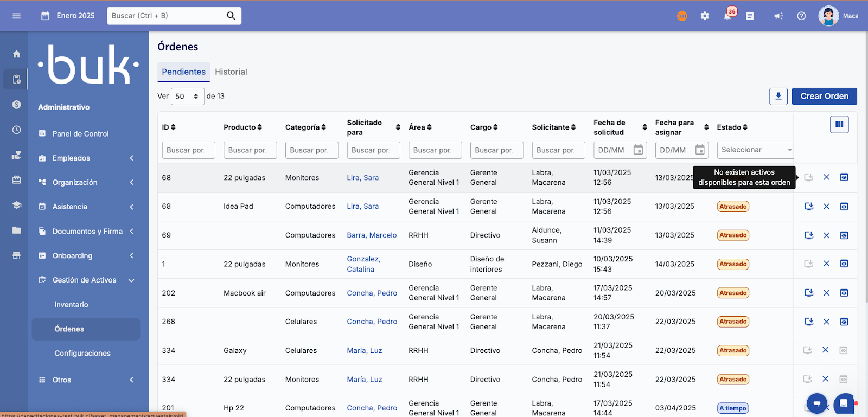
Task: Click the notifications bell icon
Action: [x=727, y=16]
